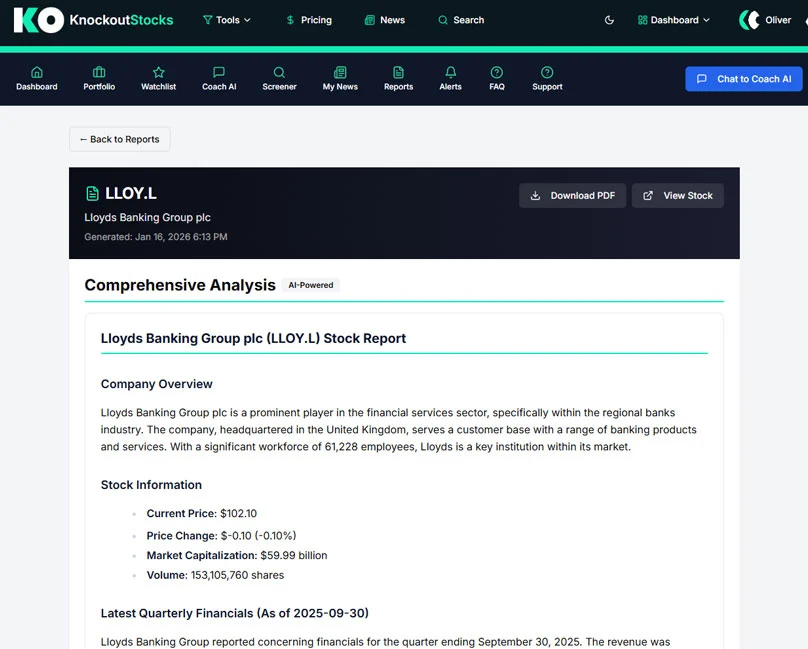Open the Support help icon
Image resolution: width=808 pixels, height=649 pixels.
pyautogui.click(x=547, y=72)
